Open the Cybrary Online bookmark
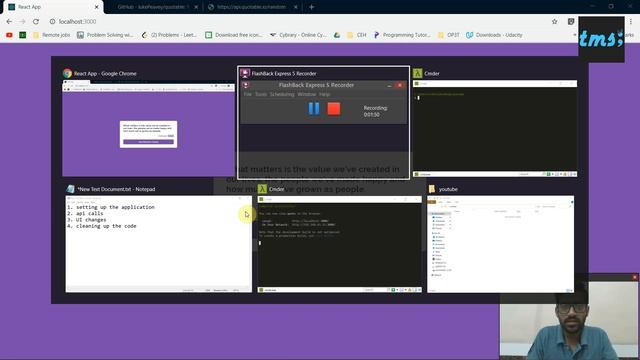The width and height of the screenshot is (640, 360). (298, 35)
